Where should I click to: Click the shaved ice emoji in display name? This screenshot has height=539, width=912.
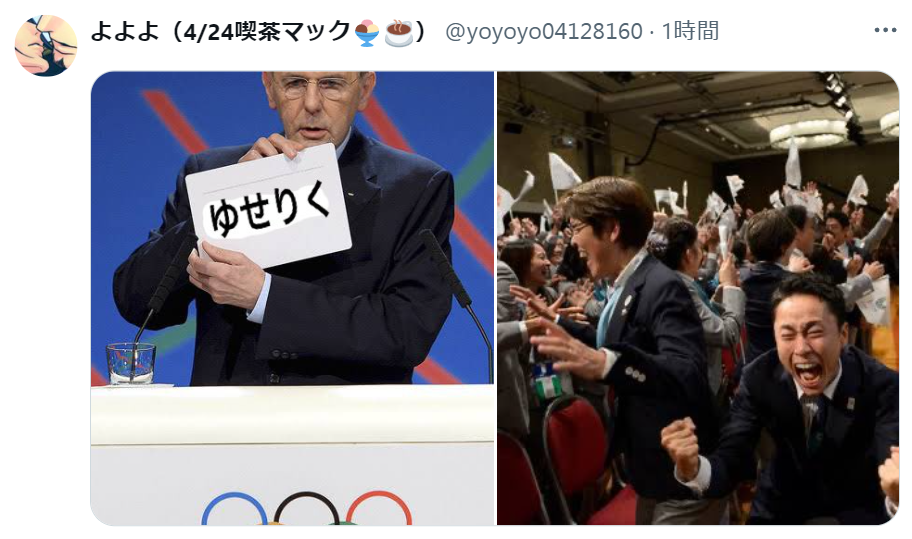(368, 32)
